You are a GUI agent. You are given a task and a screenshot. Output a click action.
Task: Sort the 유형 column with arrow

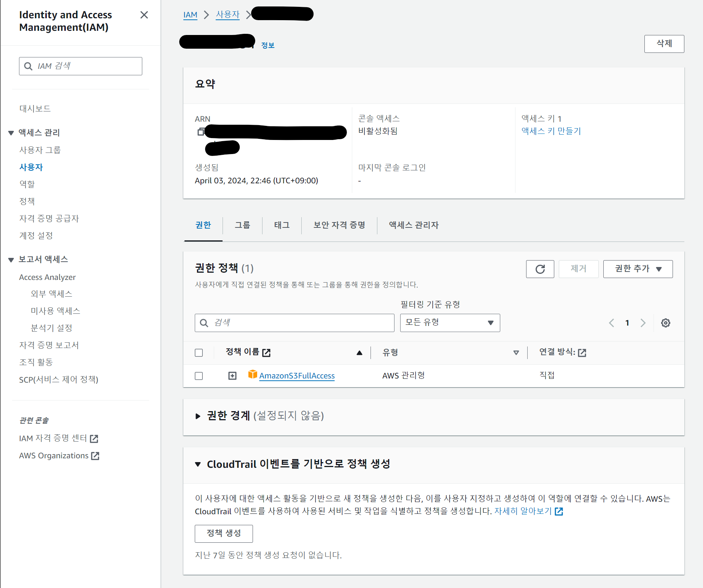coord(516,353)
